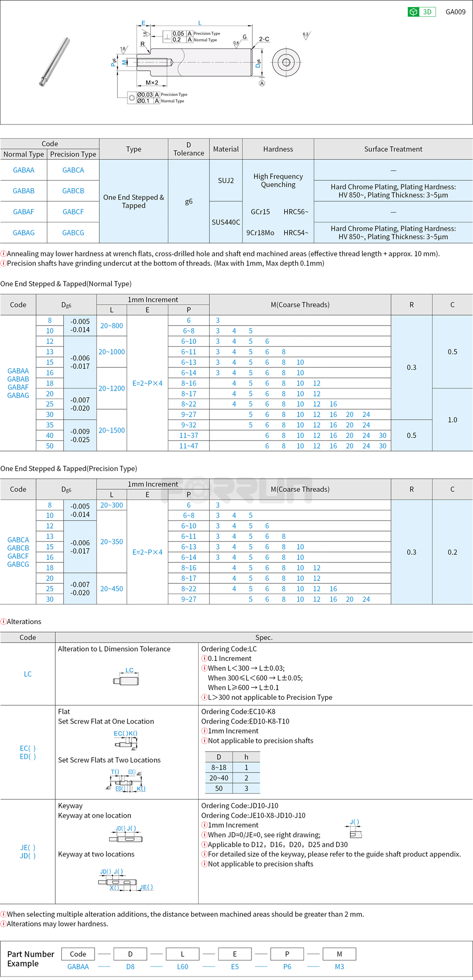Click the 20~450 L range in Precision table
The height and width of the screenshot is (980, 473).
point(112,589)
